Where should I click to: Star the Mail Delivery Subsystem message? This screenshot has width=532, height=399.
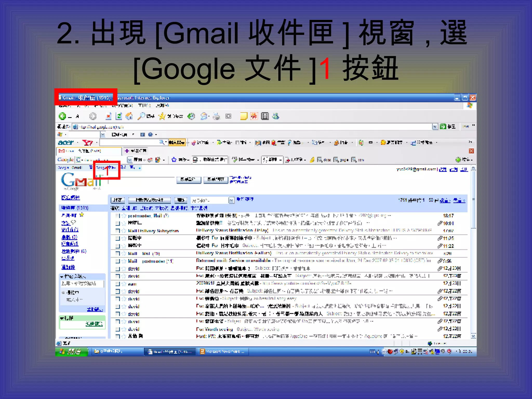click(124, 231)
